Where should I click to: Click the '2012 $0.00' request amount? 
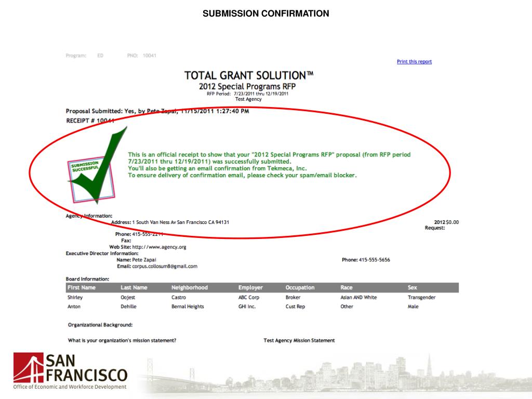(446, 222)
